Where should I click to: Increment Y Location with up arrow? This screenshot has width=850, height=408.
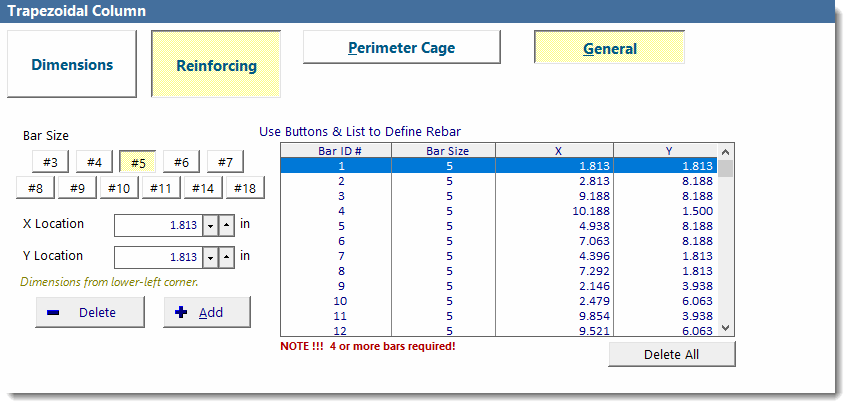point(226,257)
